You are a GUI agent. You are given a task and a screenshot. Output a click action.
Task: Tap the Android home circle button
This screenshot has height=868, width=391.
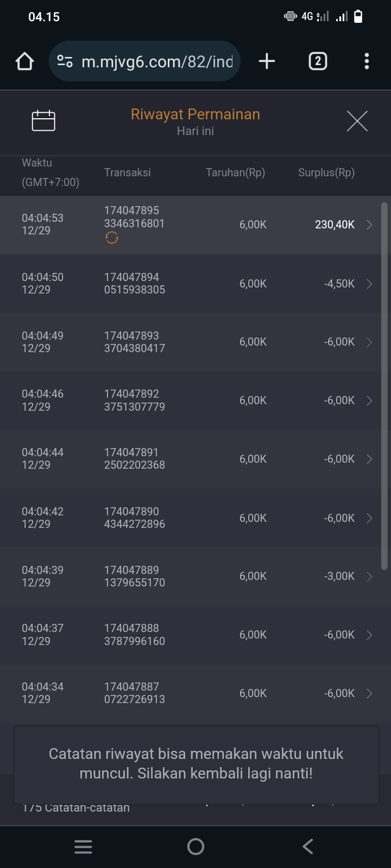[195, 846]
